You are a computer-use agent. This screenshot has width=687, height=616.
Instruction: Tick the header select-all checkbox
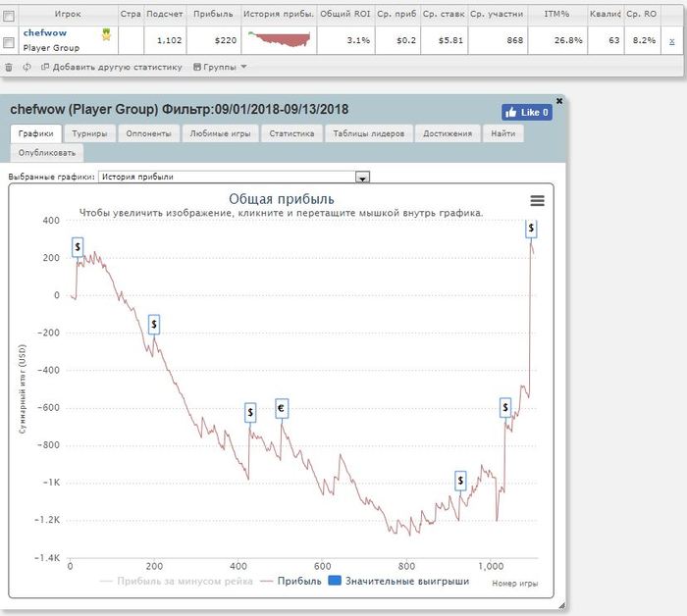(x=9, y=17)
